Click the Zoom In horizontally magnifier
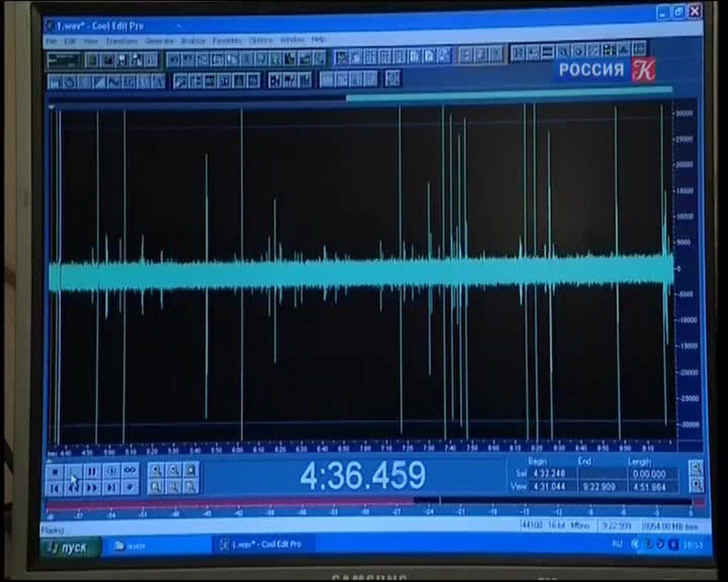 coord(156,471)
